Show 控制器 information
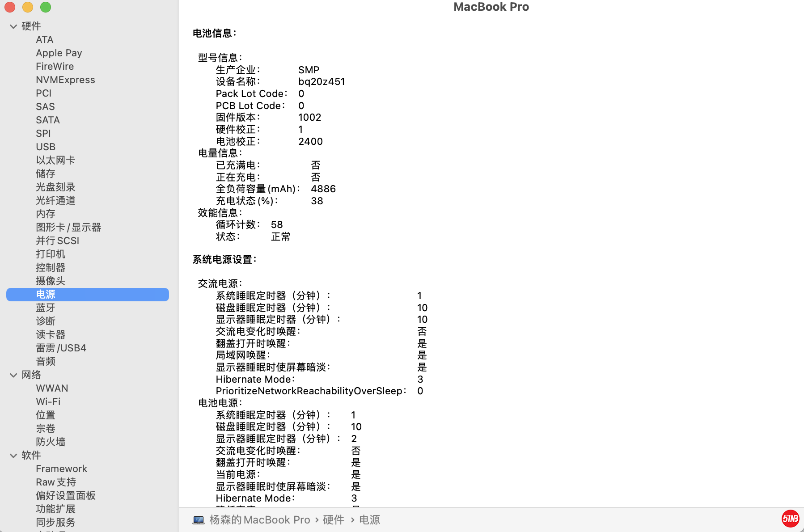Screen dimensions: 804x532 tap(51, 268)
